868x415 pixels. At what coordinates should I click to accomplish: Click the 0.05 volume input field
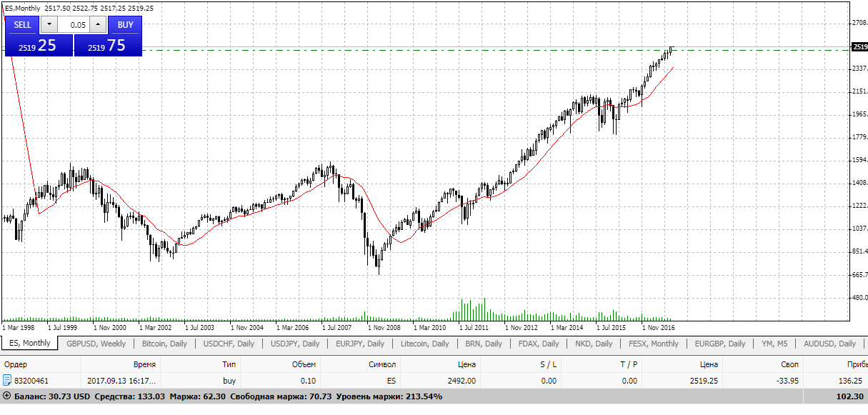73,24
